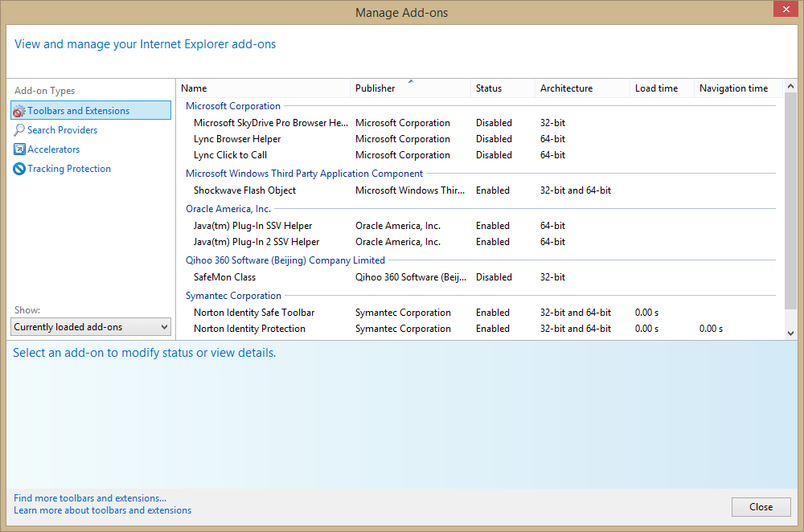Image resolution: width=804 pixels, height=532 pixels.
Task: Collapse Qihoo 360 Software (Beijing) Company group
Action: tap(285, 260)
